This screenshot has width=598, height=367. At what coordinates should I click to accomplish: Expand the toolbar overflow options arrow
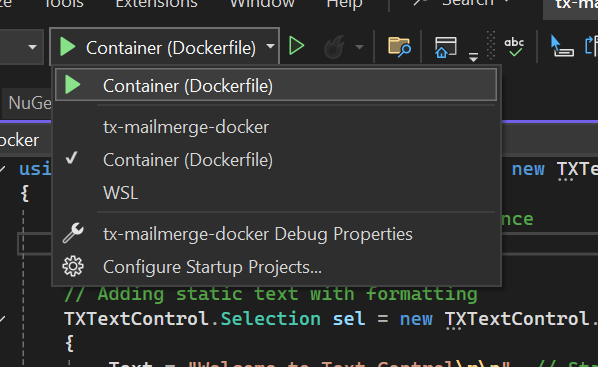click(473, 57)
